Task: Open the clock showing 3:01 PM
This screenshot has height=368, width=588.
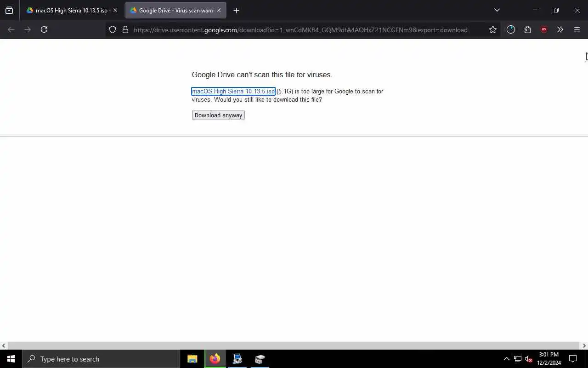Action: click(549, 359)
